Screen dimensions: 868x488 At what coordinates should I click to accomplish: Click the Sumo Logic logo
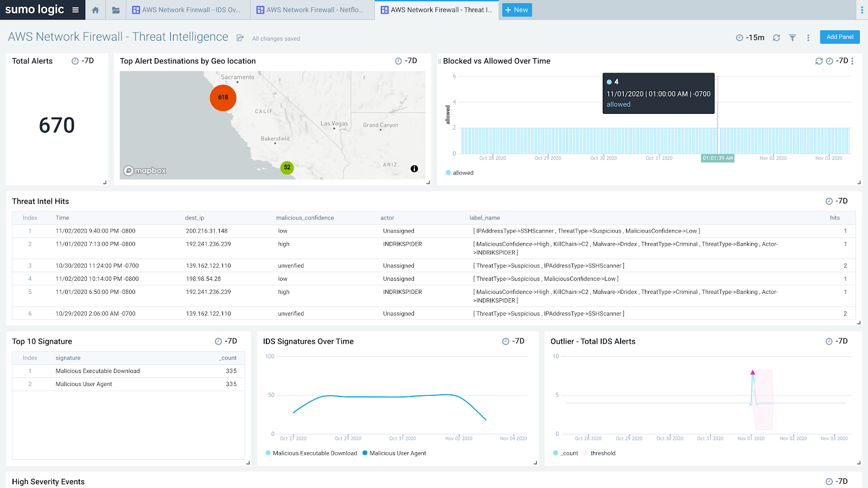click(35, 9)
